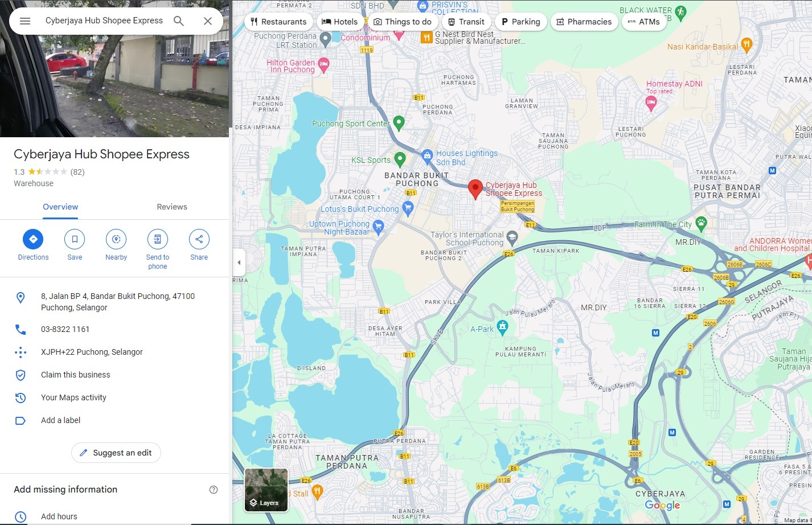Click the phone number 03-8322 1161
This screenshot has height=525, width=812.
[x=65, y=329]
